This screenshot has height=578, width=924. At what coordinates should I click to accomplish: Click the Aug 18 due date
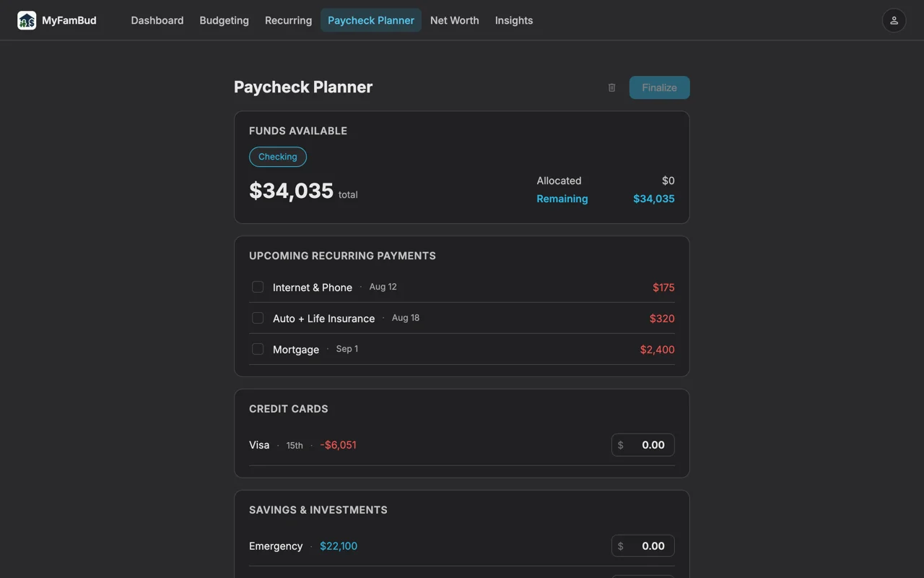click(x=406, y=318)
